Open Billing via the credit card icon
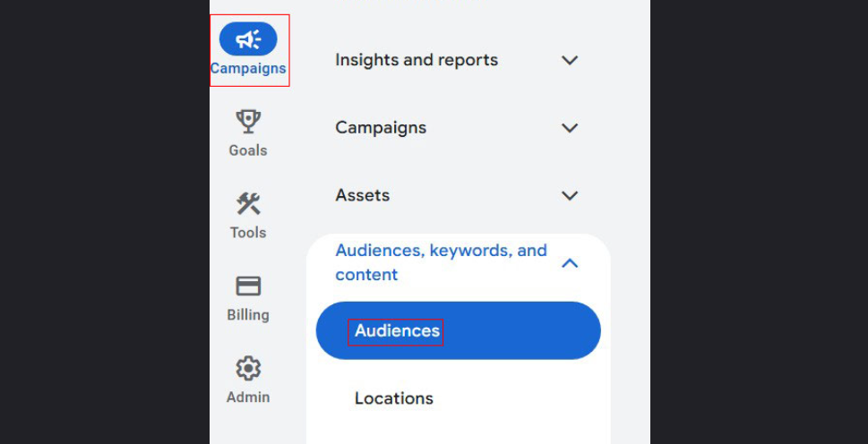The width and height of the screenshot is (868, 444). pos(248,286)
